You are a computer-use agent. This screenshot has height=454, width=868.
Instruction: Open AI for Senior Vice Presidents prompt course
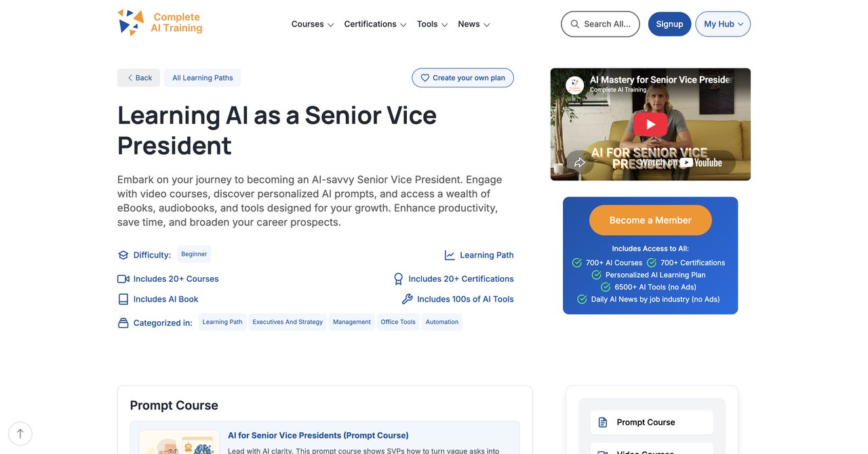(x=318, y=436)
